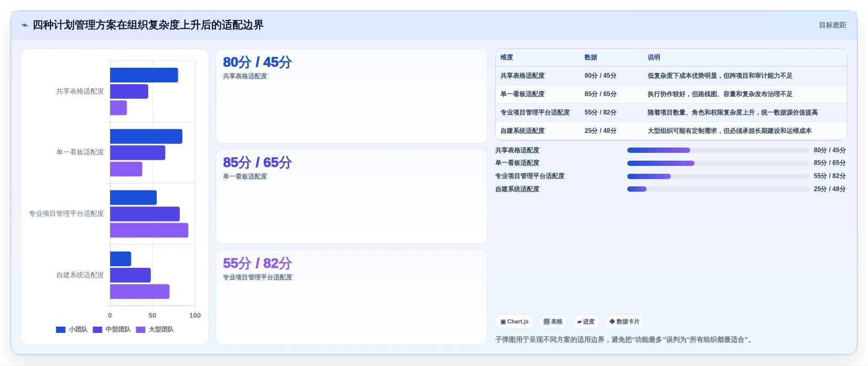The width and height of the screenshot is (868, 366).
Task: Click the 单一看板适配度 y-axis label in the chart
Action: click(80, 152)
